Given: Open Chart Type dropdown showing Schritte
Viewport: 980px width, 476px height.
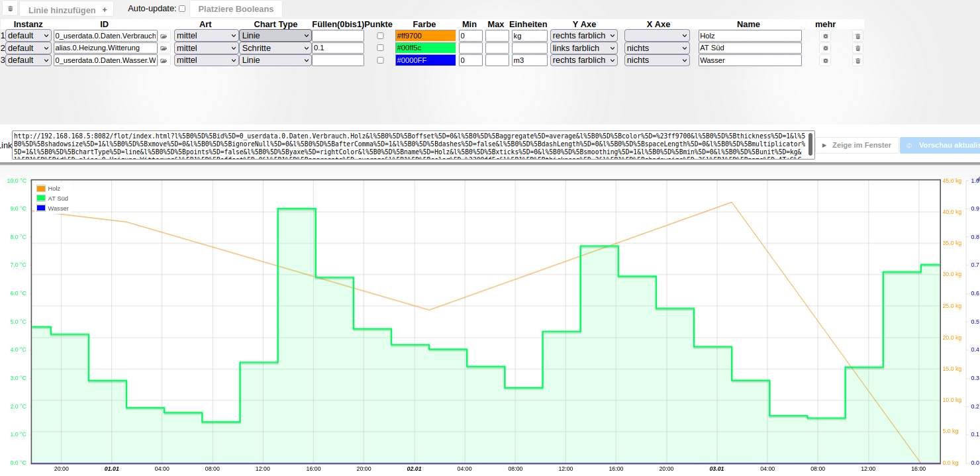Looking at the screenshot, I should click(x=275, y=48).
